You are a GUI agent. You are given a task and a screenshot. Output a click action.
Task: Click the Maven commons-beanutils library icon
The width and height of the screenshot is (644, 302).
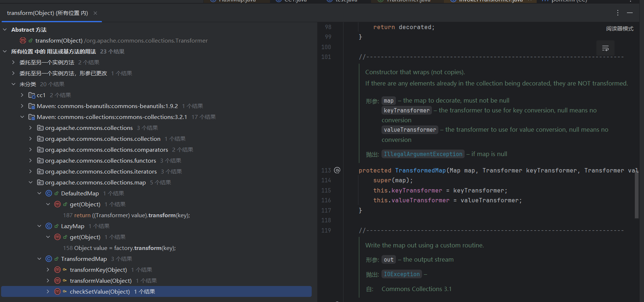[32, 106]
